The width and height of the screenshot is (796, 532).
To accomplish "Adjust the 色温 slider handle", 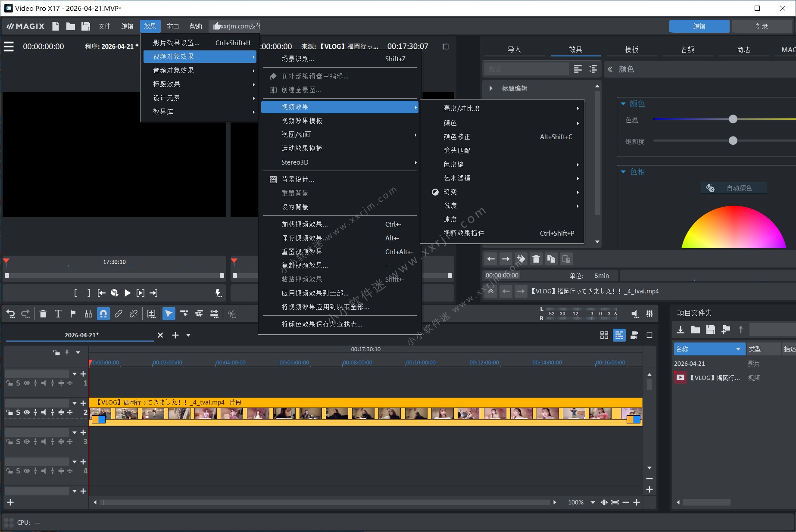I will [733, 119].
